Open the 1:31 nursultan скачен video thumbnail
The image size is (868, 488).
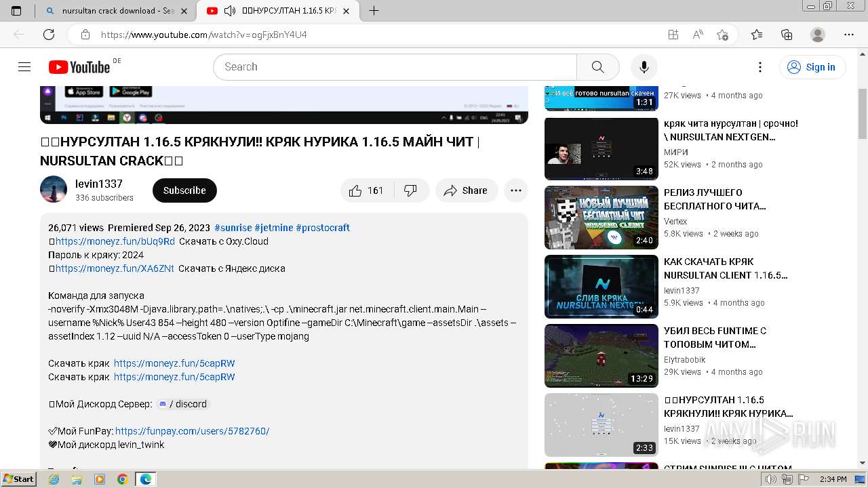coord(601,98)
